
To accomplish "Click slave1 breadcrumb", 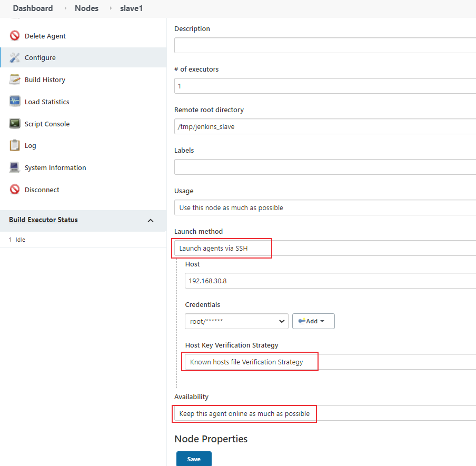I will click(x=131, y=8).
